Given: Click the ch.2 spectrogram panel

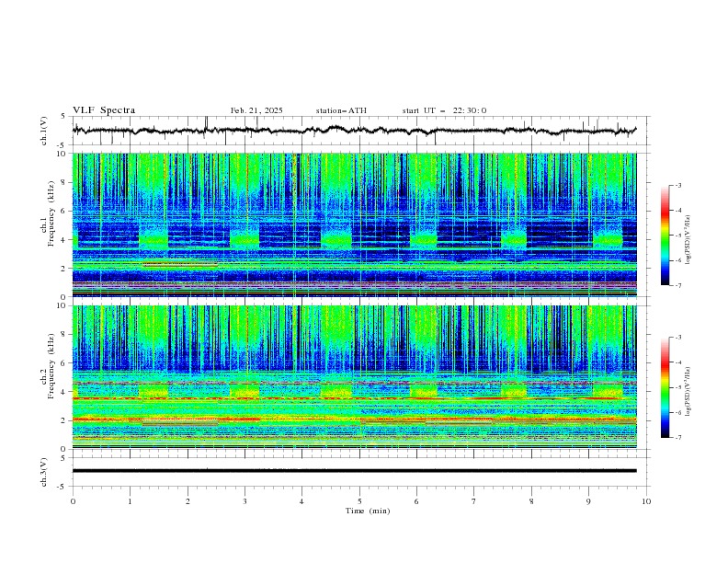Looking at the screenshot, I should pos(354,377).
